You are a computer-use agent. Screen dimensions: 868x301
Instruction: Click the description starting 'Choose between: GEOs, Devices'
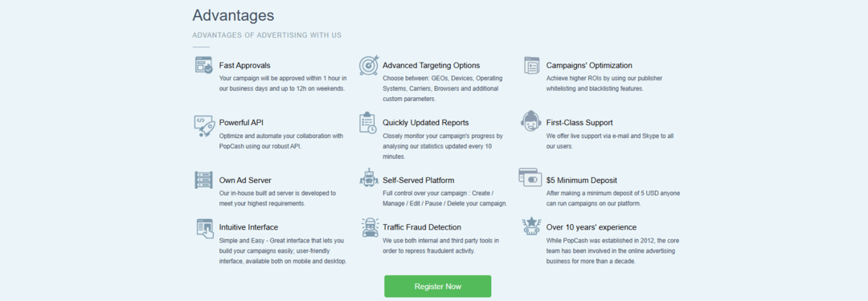(x=442, y=88)
